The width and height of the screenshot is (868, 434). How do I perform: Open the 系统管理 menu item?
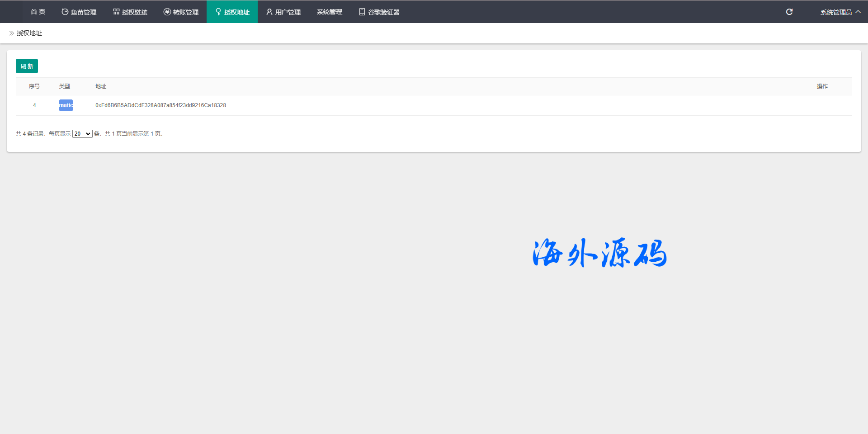(329, 12)
